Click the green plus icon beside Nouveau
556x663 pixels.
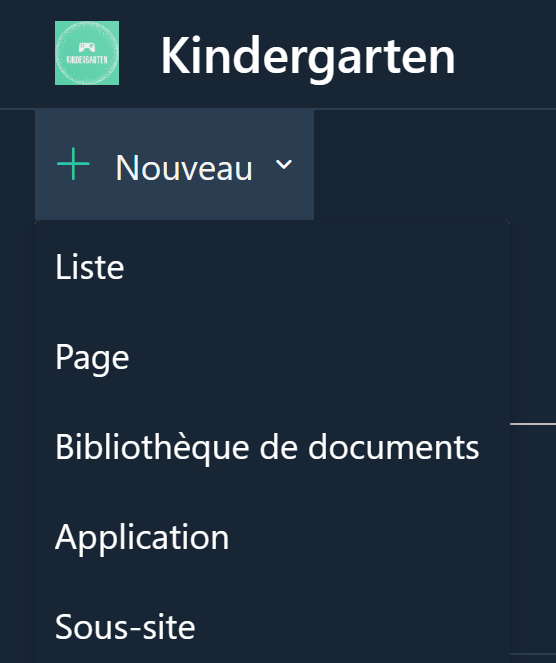pyautogui.click(x=73, y=164)
